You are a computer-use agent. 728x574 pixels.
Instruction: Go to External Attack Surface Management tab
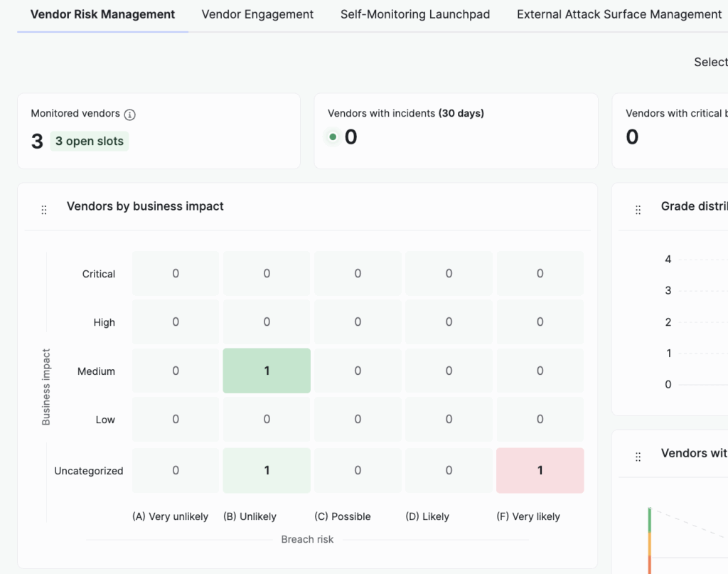tap(619, 14)
